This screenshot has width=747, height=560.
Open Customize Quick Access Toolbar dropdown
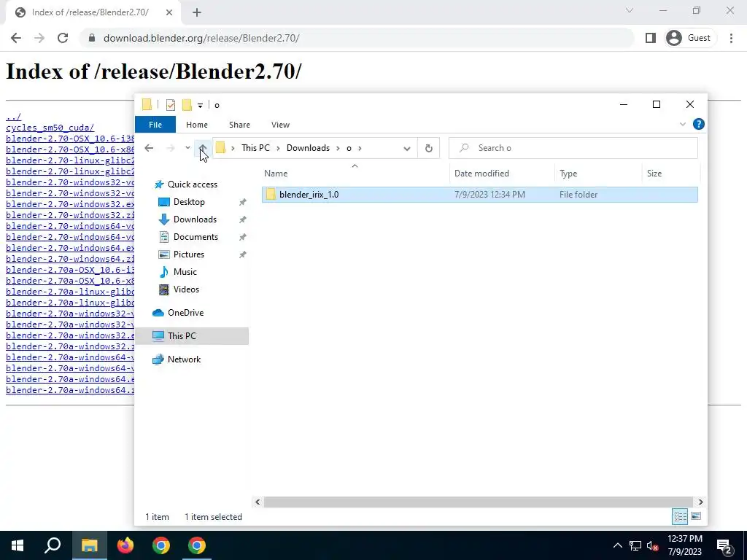pos(200,105)
